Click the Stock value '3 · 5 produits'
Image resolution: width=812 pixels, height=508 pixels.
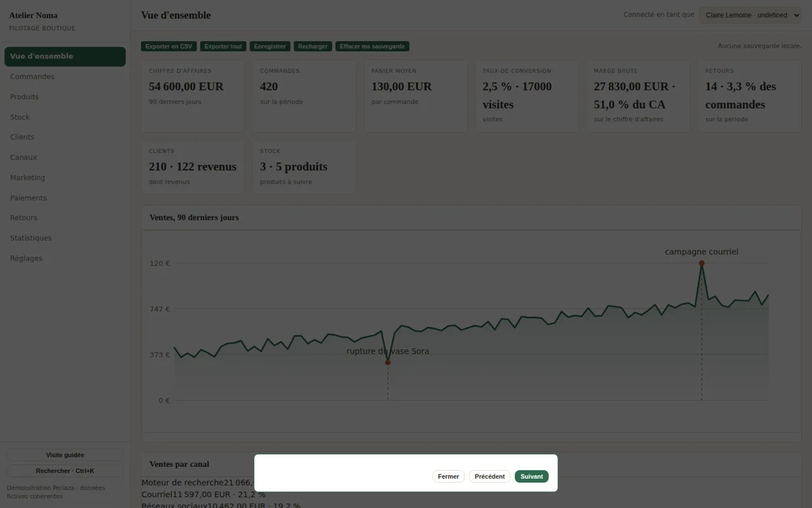coord(294,167)
